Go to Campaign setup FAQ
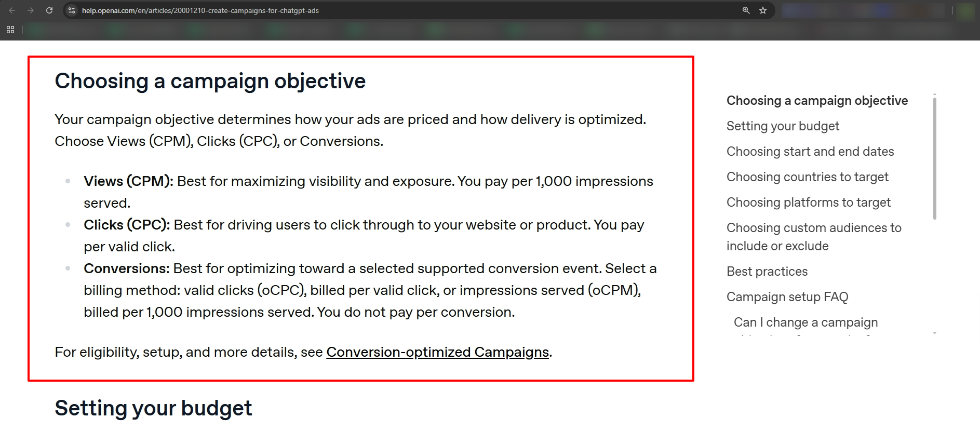 [x=787, y=297]
